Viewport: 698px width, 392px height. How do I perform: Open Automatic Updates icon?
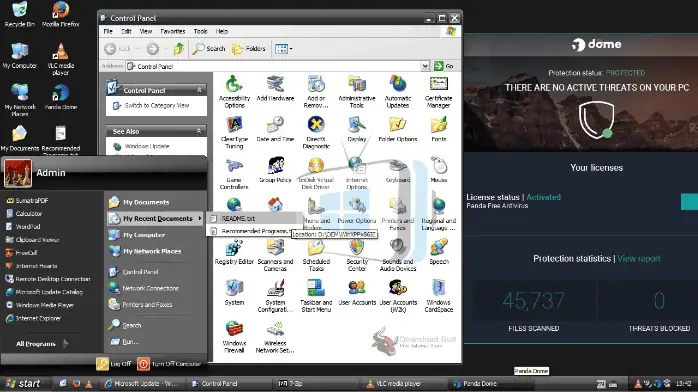pos(398,92)
